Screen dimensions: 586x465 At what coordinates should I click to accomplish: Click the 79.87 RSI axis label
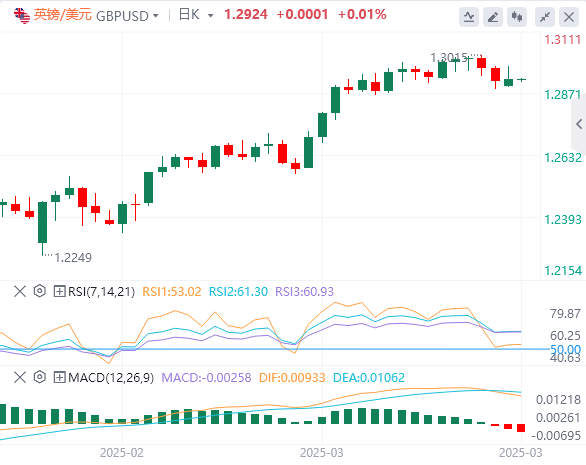pos(565,314)
